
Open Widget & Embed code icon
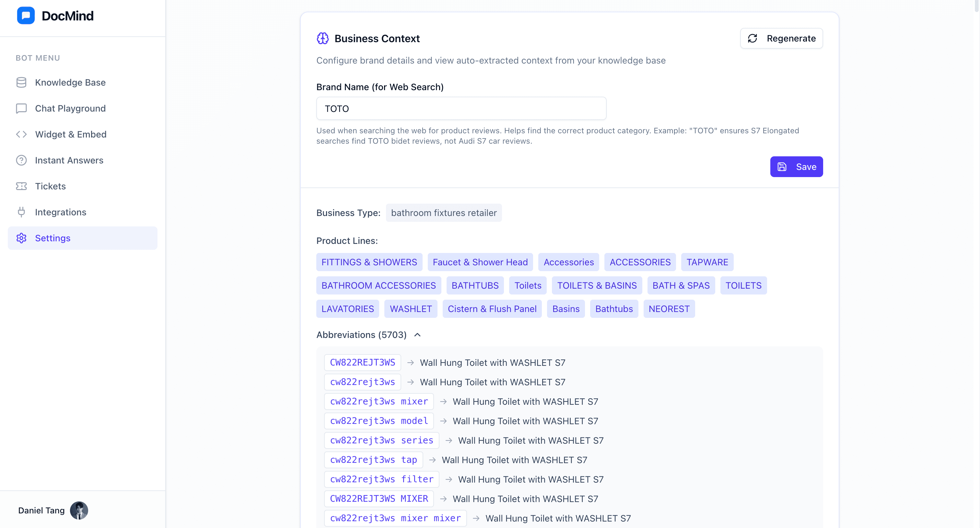21,134
